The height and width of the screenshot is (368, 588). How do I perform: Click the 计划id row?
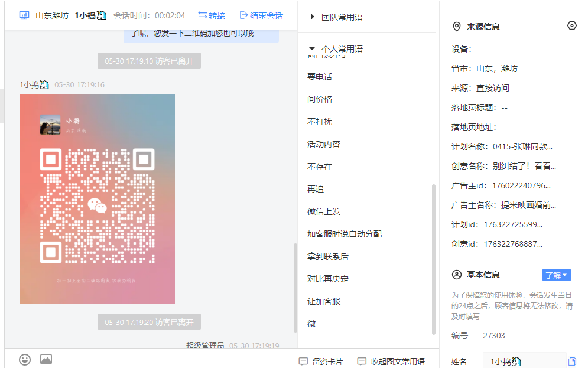coord(497,224)
